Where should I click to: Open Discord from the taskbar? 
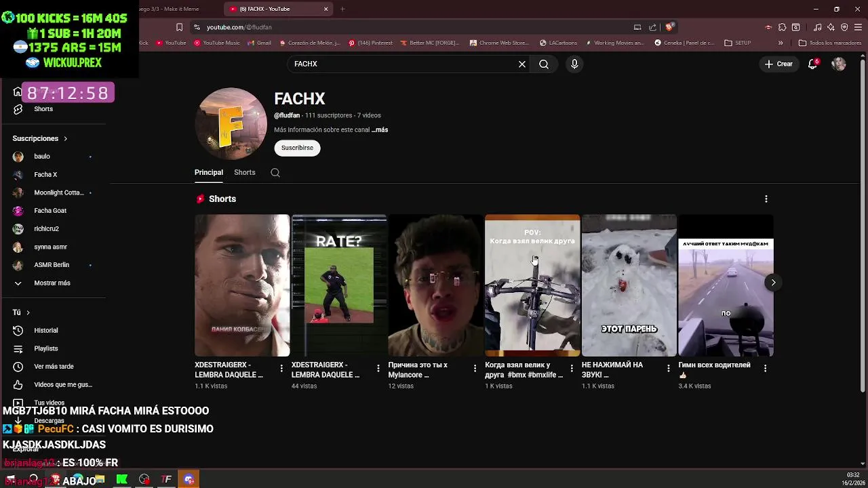[189, 479]
